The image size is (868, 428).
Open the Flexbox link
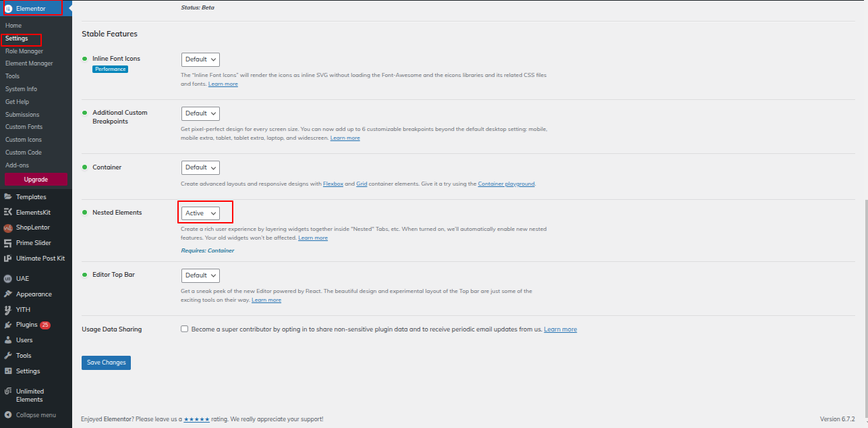point(333,184)
